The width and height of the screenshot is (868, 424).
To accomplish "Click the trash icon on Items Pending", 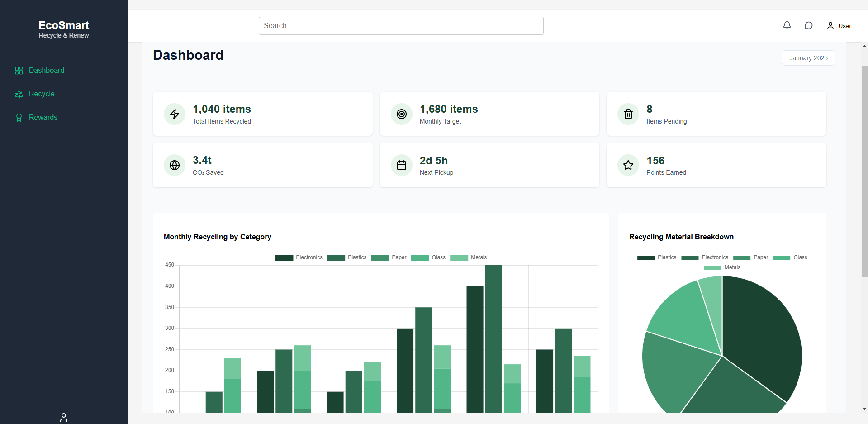I will click(628, 114).
